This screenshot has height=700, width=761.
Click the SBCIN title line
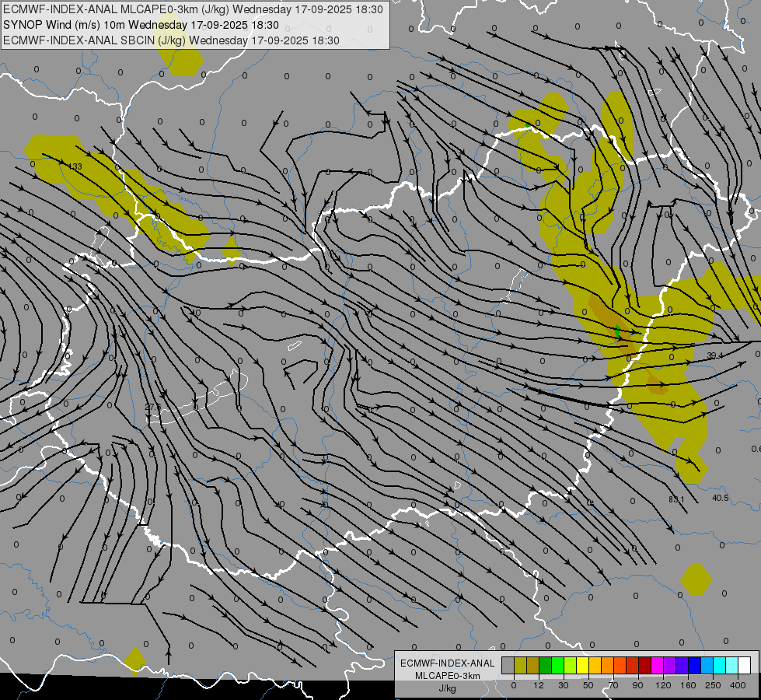click(x=171, y=40)
